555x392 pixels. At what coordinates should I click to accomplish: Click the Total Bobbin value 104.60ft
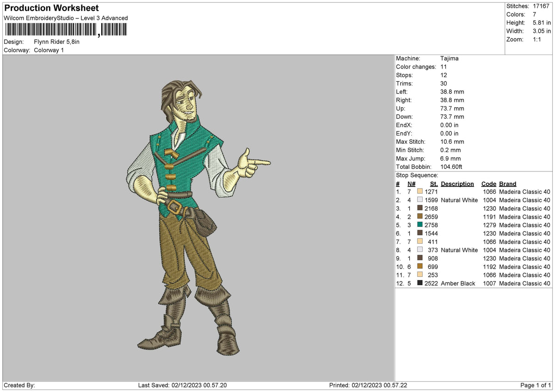(x=451, y=167)
